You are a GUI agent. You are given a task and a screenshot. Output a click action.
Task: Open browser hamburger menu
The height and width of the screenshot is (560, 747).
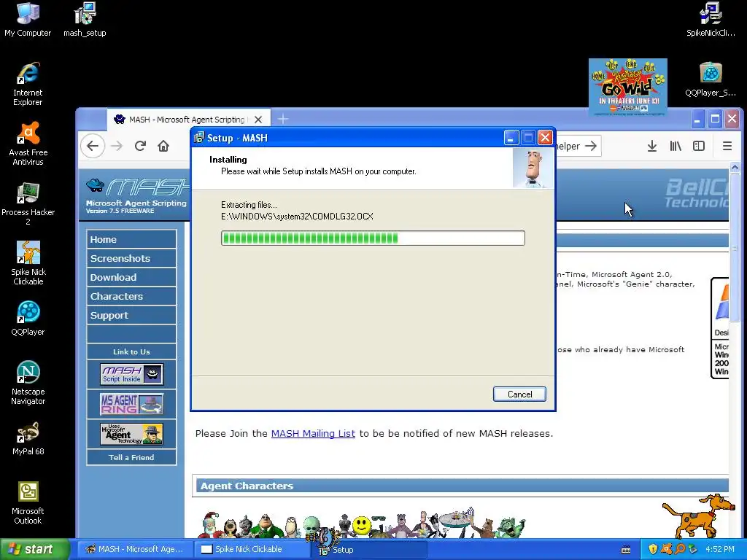click(727, 146)
